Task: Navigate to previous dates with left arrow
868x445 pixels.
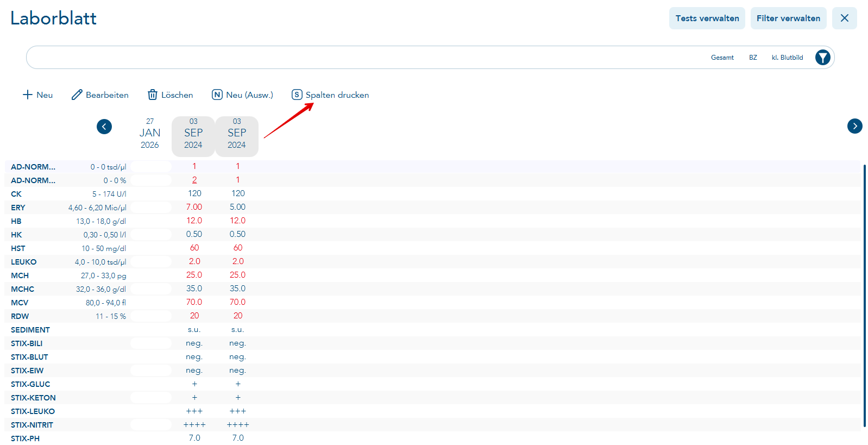Action: click(x=104, y=127)
